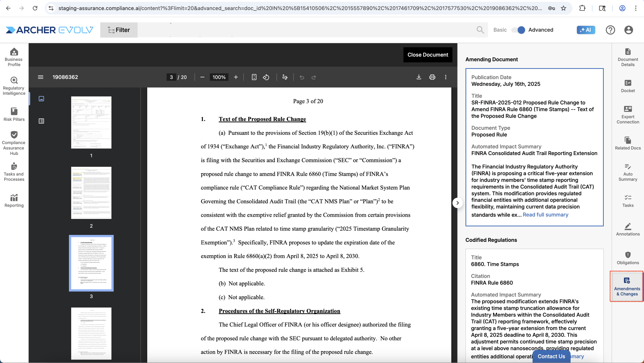This screenshot has height=363, width=644.
Task: Rotate the PDF counterclockwise
Action: 266,77
